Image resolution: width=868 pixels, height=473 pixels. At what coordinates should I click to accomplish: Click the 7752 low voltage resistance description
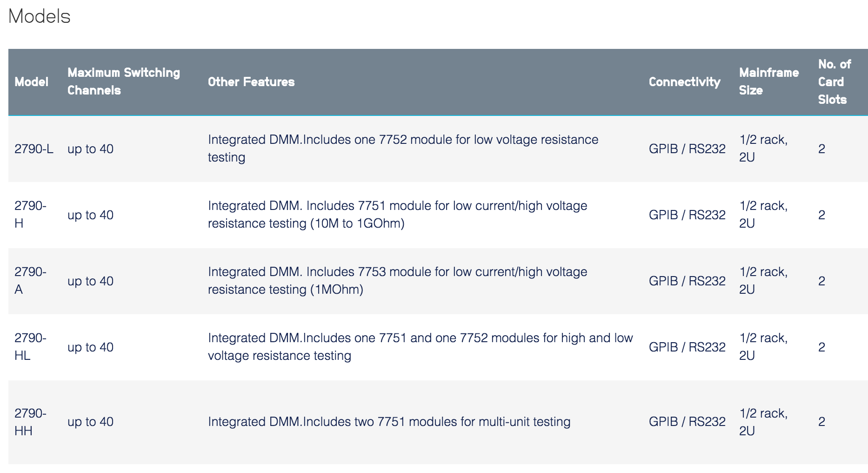[403, 149]
